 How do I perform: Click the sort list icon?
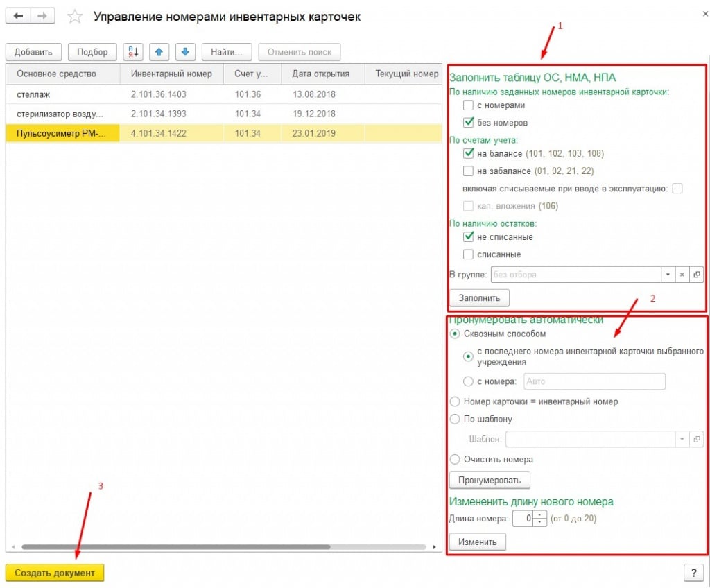[133, 52]
